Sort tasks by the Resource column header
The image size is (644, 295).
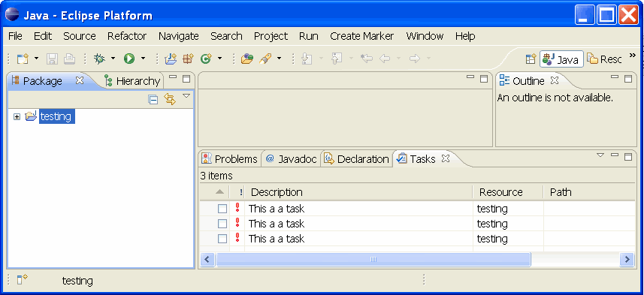[508, 192]
